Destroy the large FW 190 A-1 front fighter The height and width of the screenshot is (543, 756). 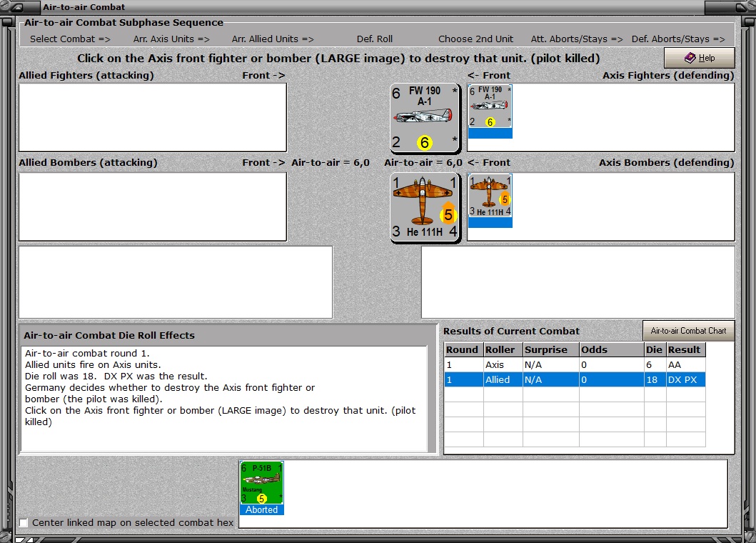425,118
